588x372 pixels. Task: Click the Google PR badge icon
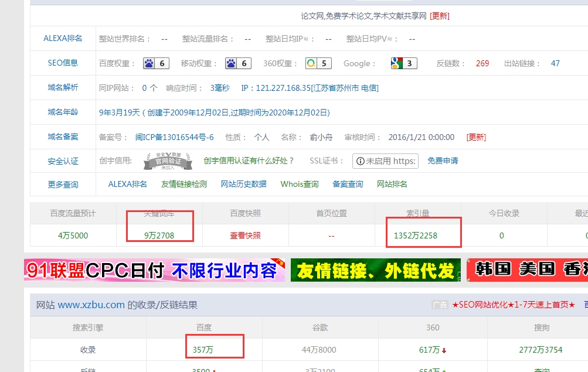point(404,63)
